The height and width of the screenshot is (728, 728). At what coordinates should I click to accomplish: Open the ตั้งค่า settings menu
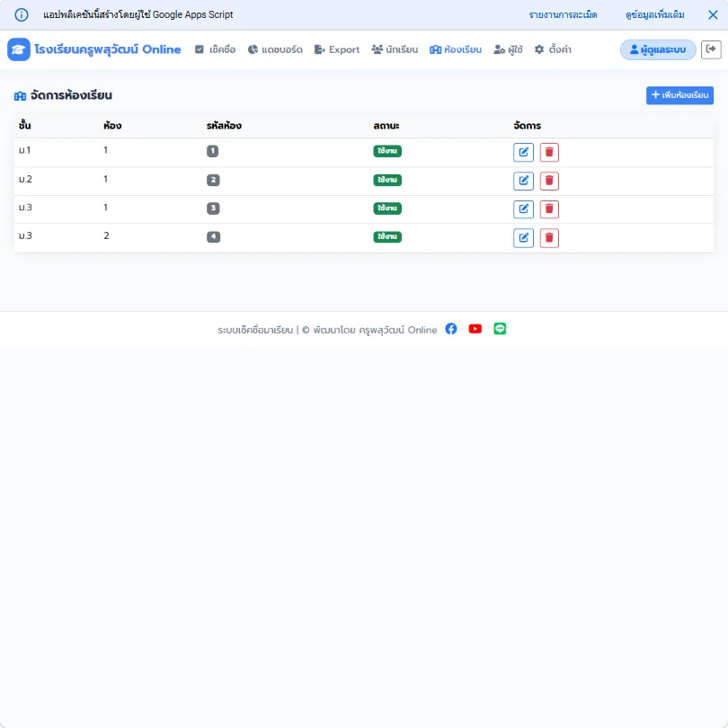[553, 49]
